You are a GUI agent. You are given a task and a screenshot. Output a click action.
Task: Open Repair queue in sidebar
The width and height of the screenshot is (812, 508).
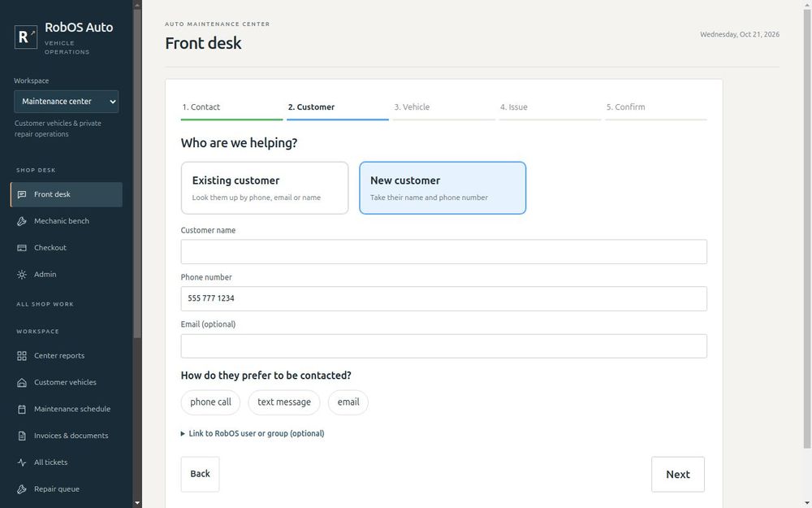pos(67,489)
